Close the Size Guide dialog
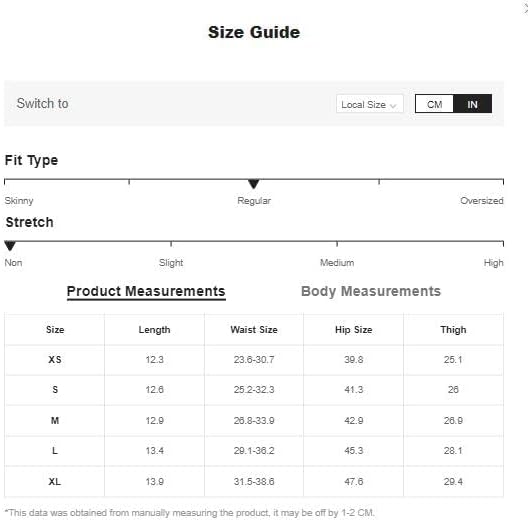The height and width of the screenshot is (522, 528). pos(525,8)
